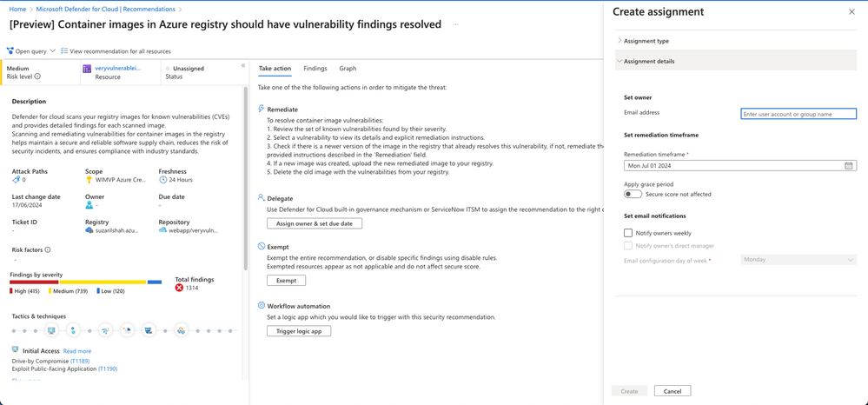Open the Open query dropdown arrow
This screenshot has width=868, height=405.
(x=53, y=51)
